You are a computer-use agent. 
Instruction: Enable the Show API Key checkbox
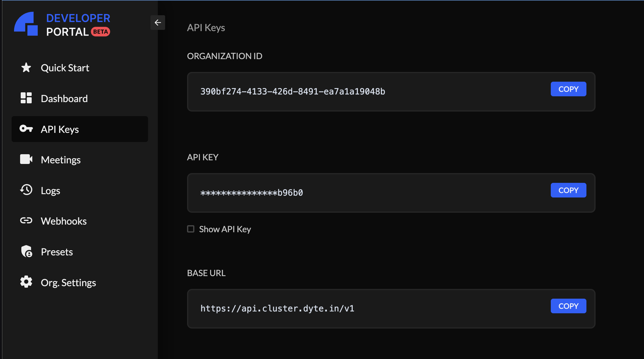pos(190,229)
